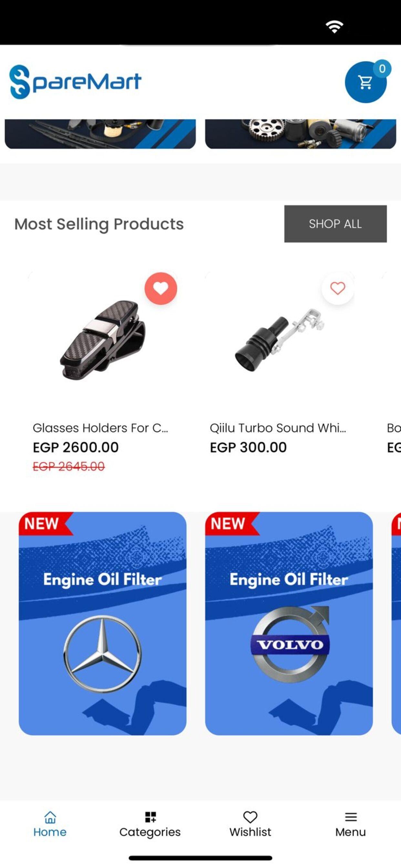Screen dimensions: 401x868
Task: Tap the left spare parts banner
Action: pos(100,134)
